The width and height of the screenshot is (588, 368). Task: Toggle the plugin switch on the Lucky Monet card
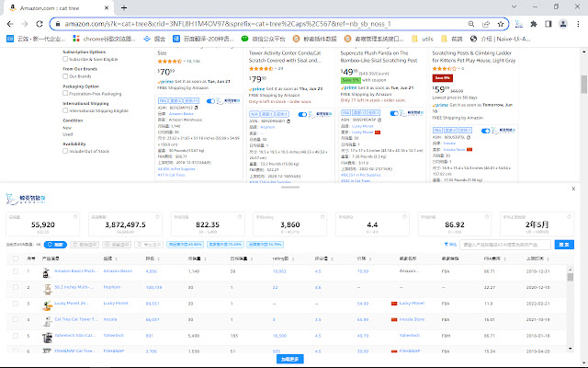(394, 113)
